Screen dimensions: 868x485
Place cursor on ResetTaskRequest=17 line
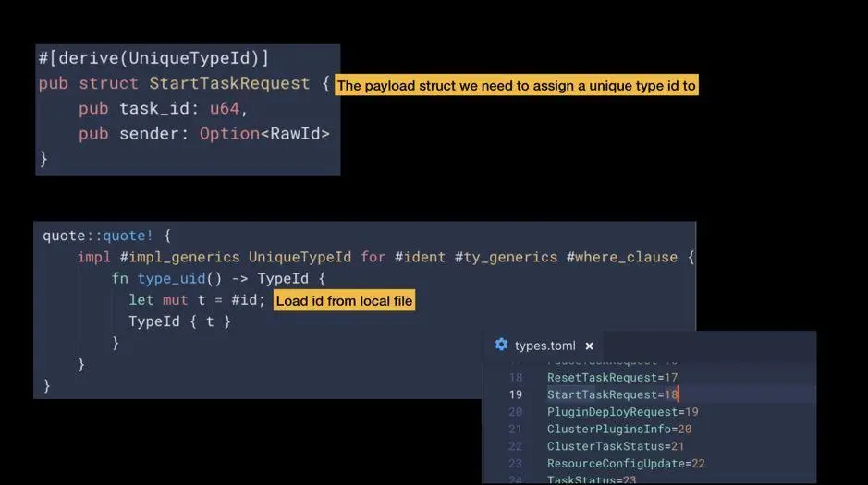click(x=612, y=378)
